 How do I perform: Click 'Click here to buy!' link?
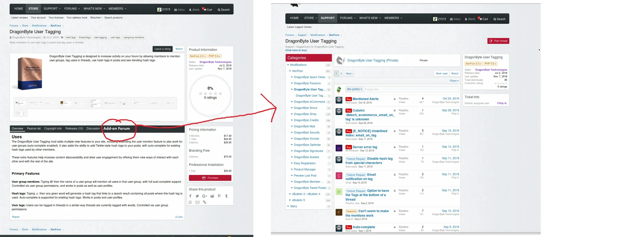[x=296, y=50]
